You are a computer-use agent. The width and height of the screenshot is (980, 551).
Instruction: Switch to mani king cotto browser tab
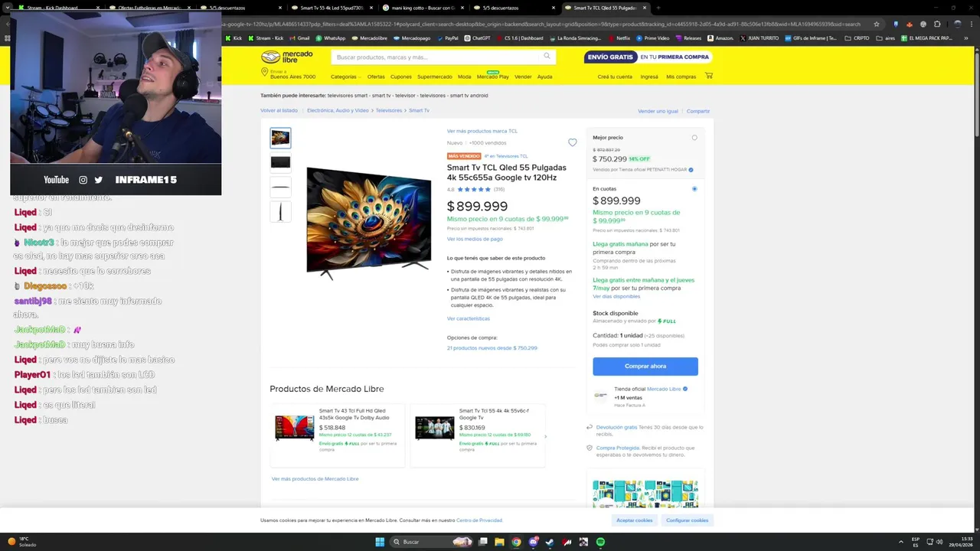tap(422, 8)
